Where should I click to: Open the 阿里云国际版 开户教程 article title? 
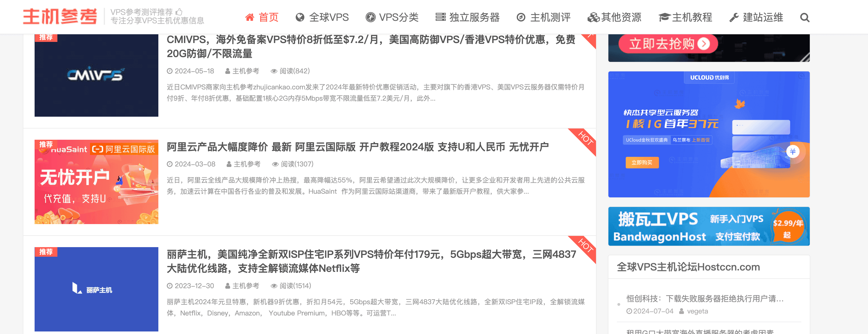click(357, 147)
